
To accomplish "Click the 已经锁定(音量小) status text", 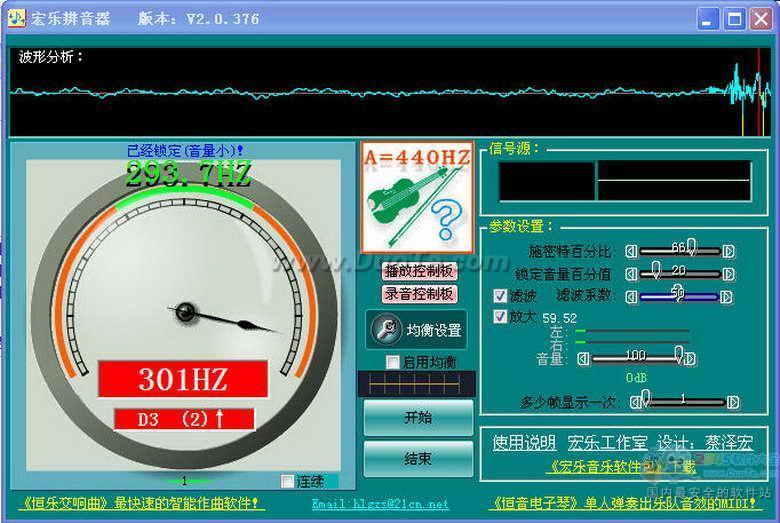I will 185,150.
